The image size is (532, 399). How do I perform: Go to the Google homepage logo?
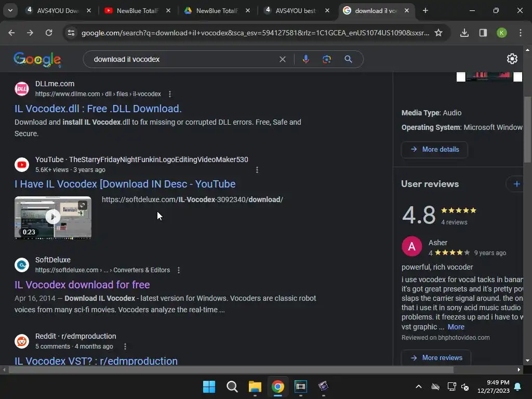click(37, 60)
